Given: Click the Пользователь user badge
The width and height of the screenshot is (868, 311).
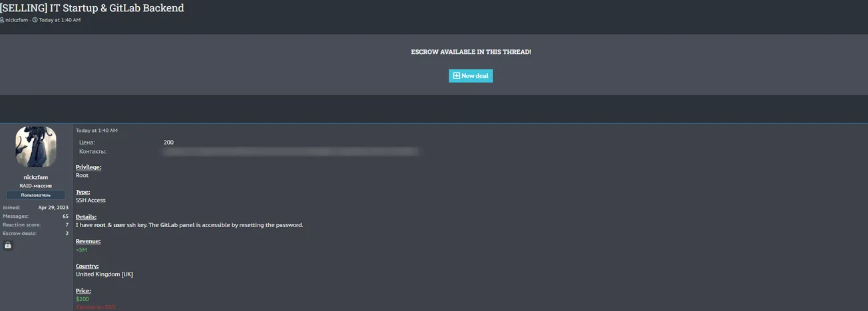Looking at the screenshot, I should pos(36,195).
